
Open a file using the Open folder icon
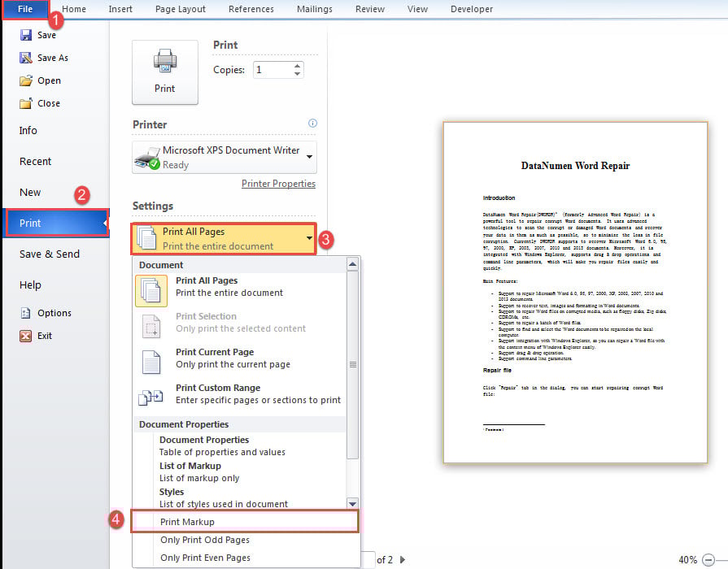click(25, 80)
